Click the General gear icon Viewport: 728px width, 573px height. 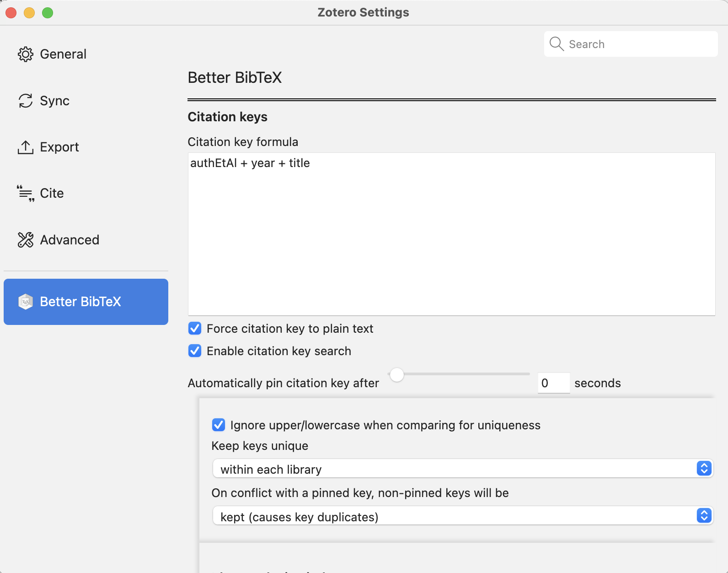(x=26, y=54)
